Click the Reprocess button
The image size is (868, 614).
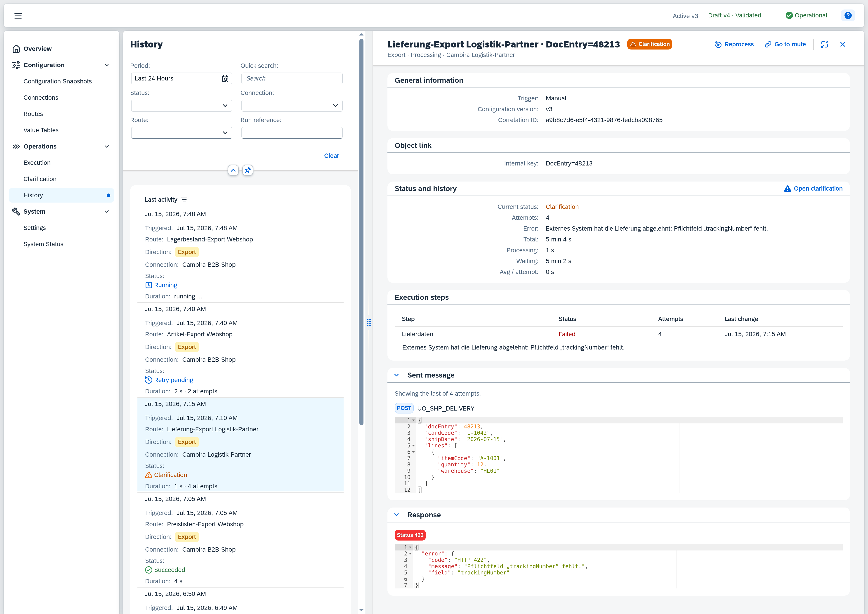pyautogui.click(x=734, y=44)
